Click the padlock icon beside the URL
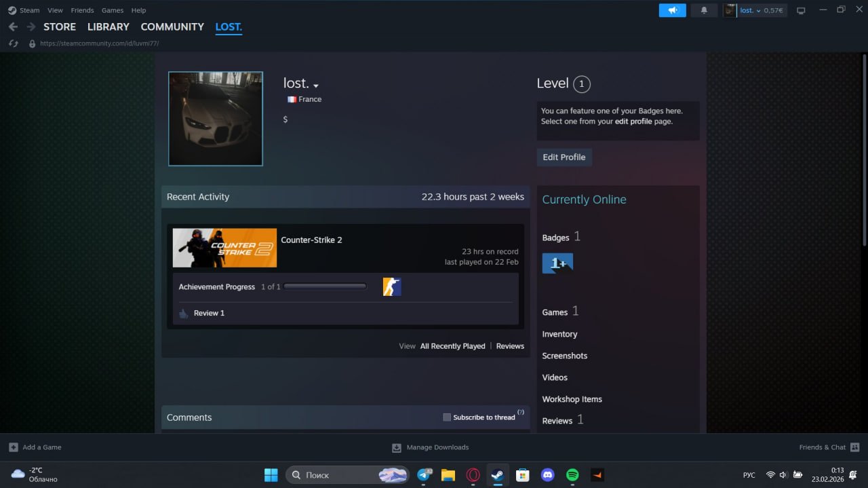This screenshot has width=868, height=488. coord(31,43)
